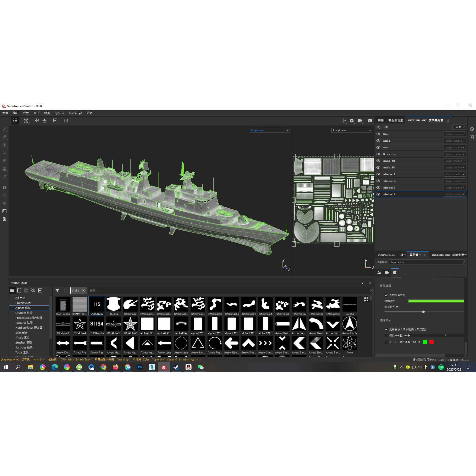Open the Roughness dropdown in 3D viewport
Image resolution: width=476 pixels, height=476 pixels.
[x=269, y=130]
